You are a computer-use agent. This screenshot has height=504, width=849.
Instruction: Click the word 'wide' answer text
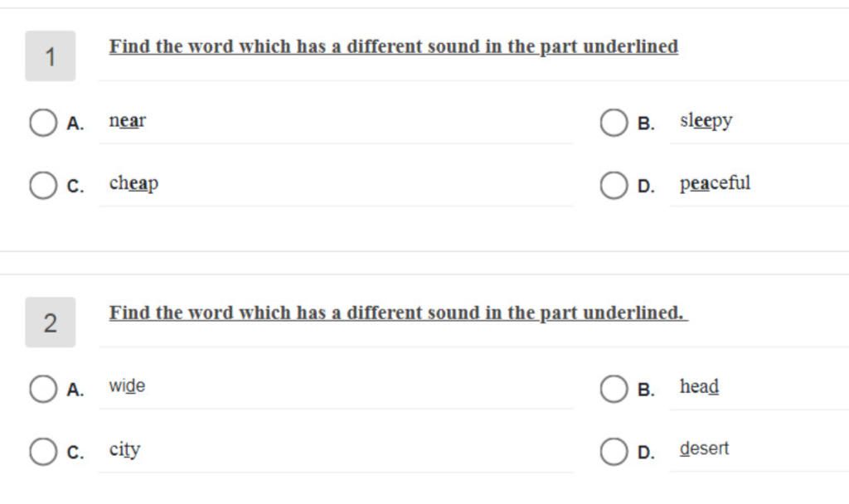(x=127, y=386)
